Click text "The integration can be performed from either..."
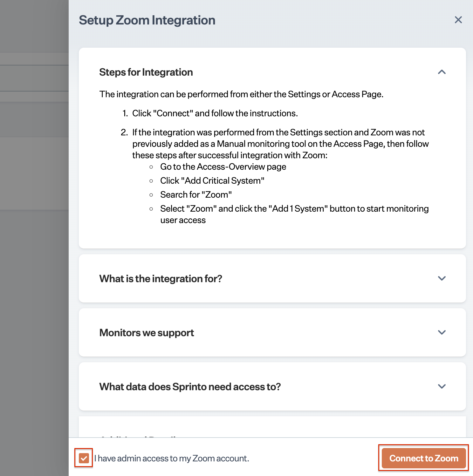Image resolution: width=473 pixels, height=476 pixels. 242,94
